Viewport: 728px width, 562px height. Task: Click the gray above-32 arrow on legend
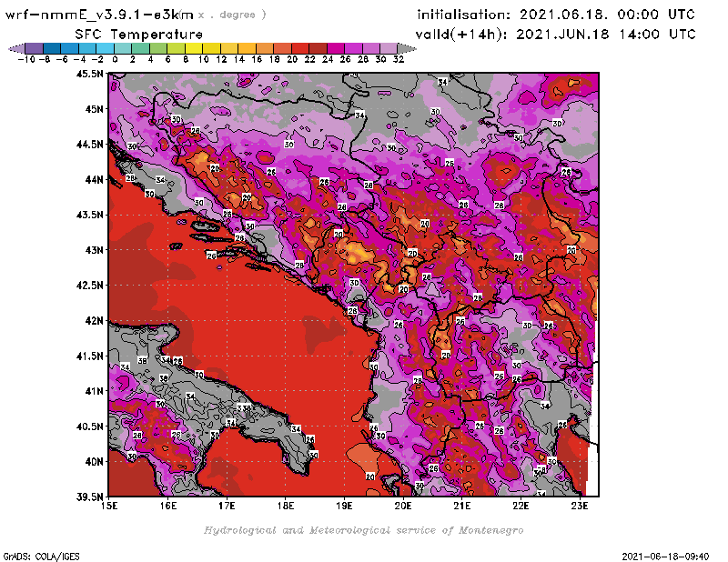(x=407, y=48)
